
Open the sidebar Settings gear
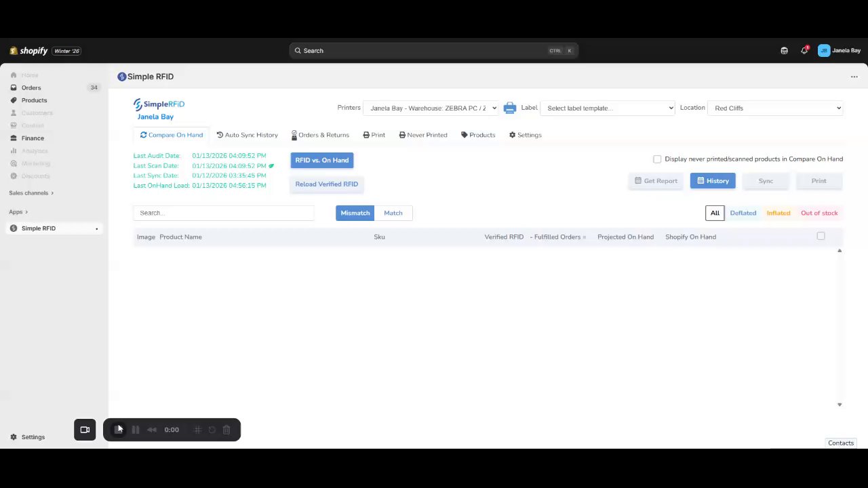(14, 437)
